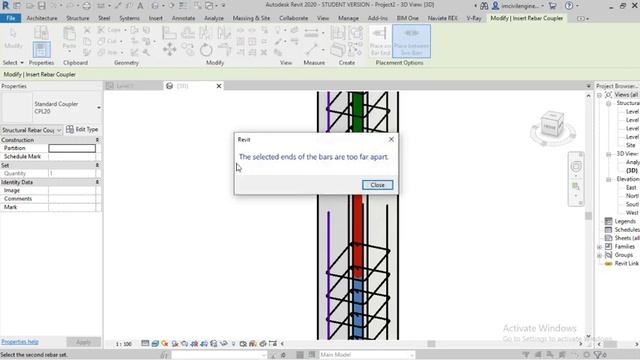Select the Offset tool in Modify panel
Screen dimensions: 640x360
coord(188,33)
